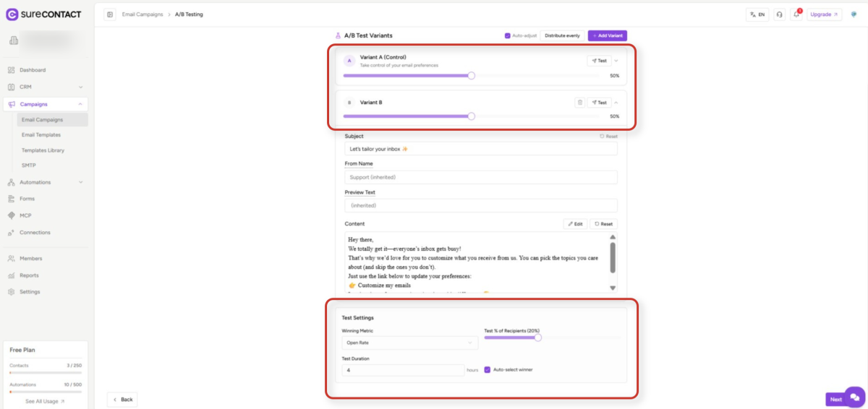Click the content scrollbar up arrow
Screen dimensions: 868x409
click(613, 236)
